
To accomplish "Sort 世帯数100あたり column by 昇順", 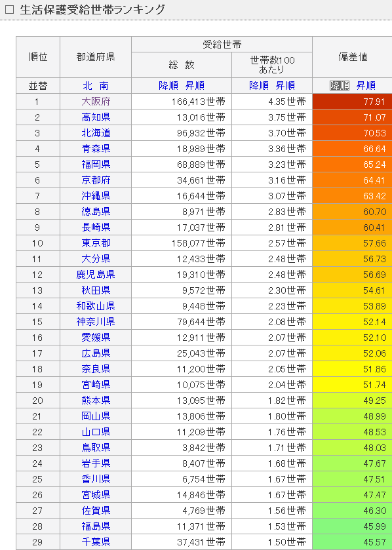I will click(285, 86).
